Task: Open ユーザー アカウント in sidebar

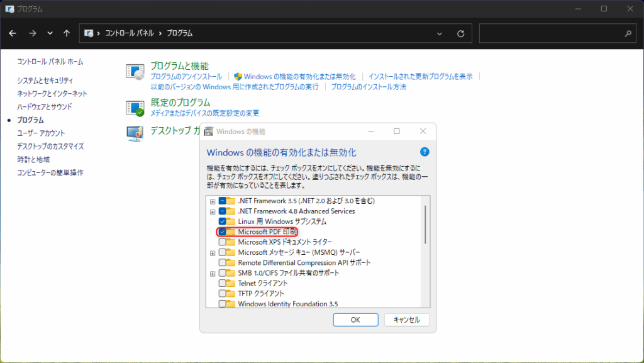Action: [41, 133]
